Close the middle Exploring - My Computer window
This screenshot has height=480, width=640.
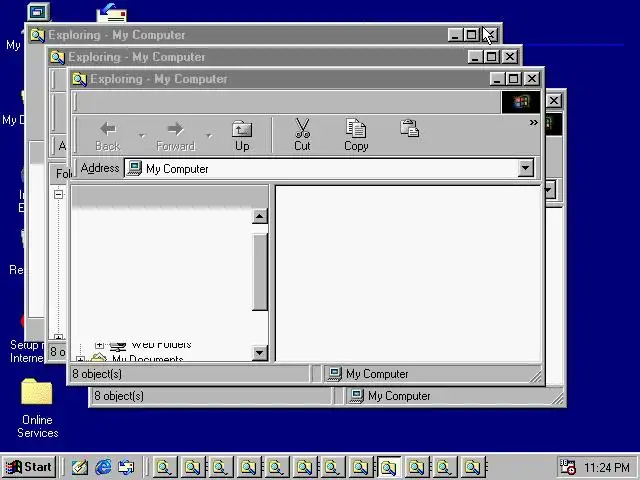click(510, 57)
